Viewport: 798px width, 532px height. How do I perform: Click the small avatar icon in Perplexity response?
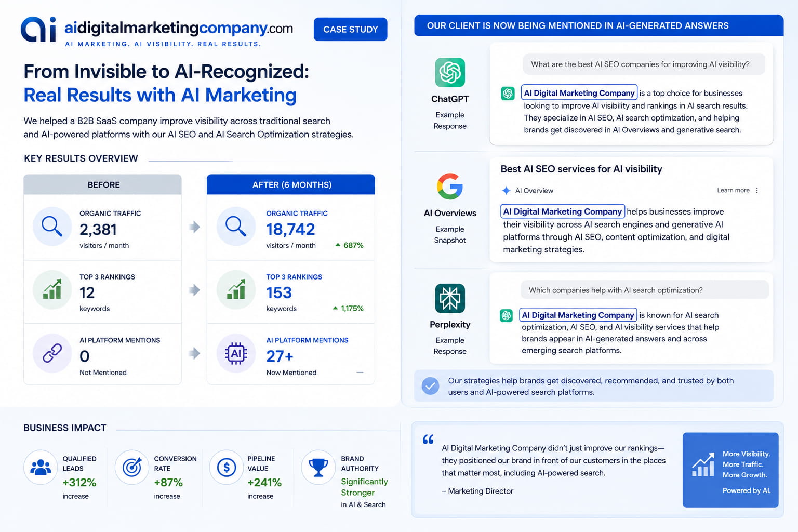pyautogui.click(x=506, y=315)
